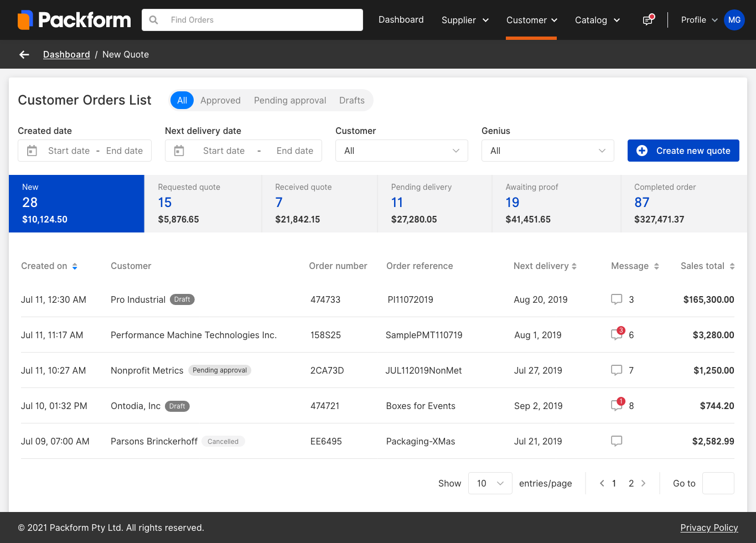Open the notifications chat icon

tap(648, 20)
